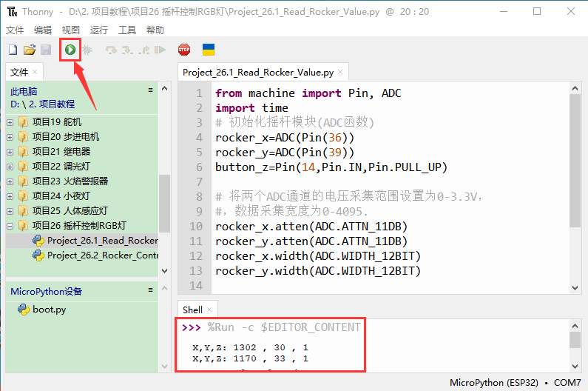Image resolution: width=588 pixels, height=391 pixels.
Task: Open the 工具 menu
Action: 127,30
